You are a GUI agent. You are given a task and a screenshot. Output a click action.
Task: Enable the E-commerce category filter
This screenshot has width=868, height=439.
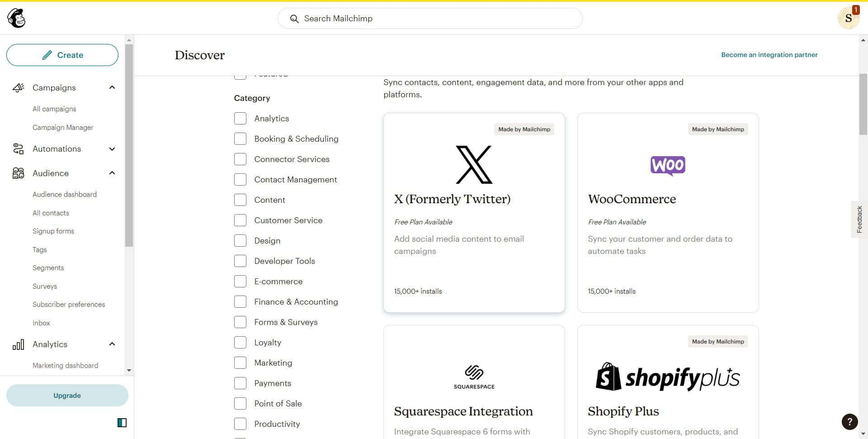[240, 281]
